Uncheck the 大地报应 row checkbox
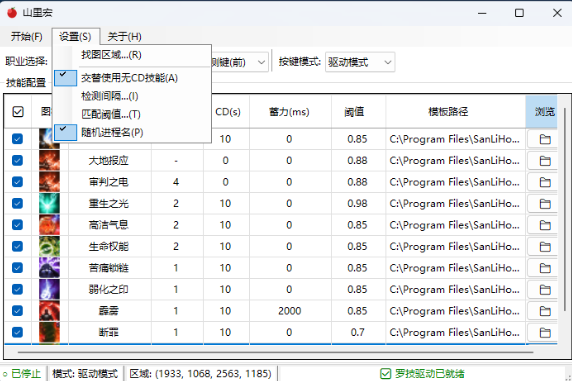 (x=18, y=161)
